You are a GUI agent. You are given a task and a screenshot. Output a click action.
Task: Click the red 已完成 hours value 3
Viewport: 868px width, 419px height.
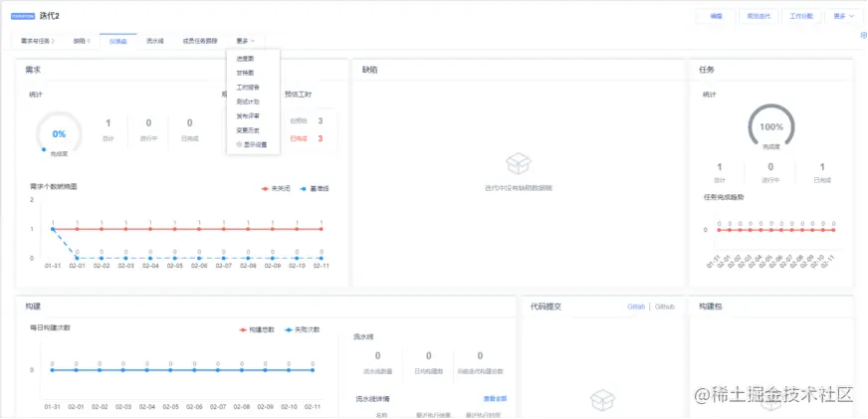(x=320, y=138)
